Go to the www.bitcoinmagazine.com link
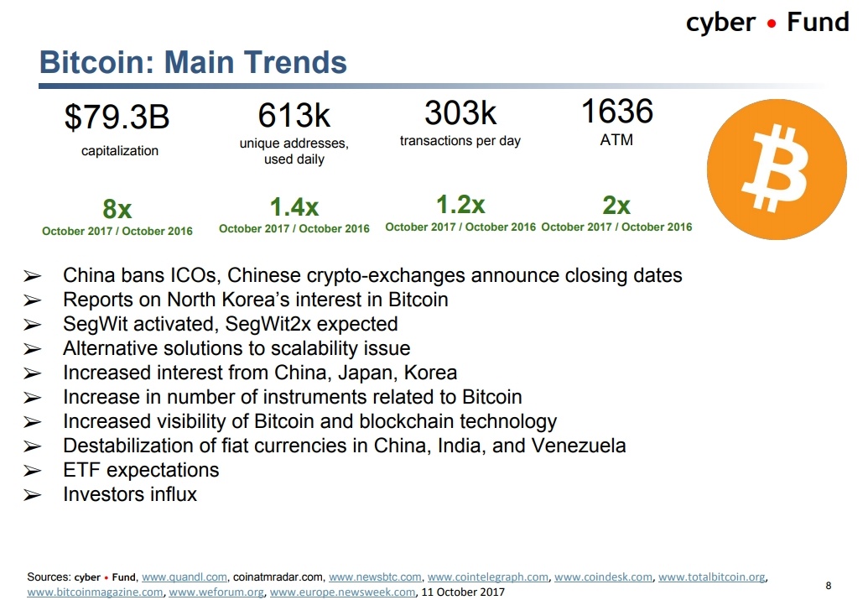The image size is (868, 600). click(x=95, y=592)
